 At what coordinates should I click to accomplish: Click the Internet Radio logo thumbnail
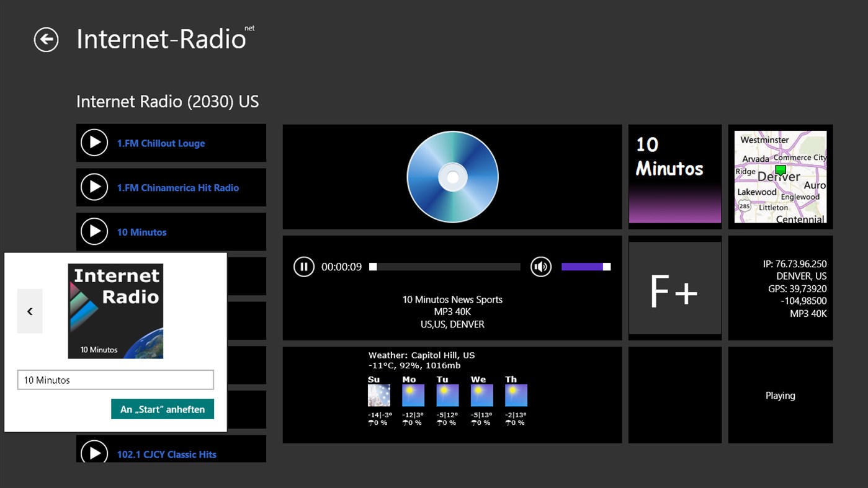click(x=115, y=310)
